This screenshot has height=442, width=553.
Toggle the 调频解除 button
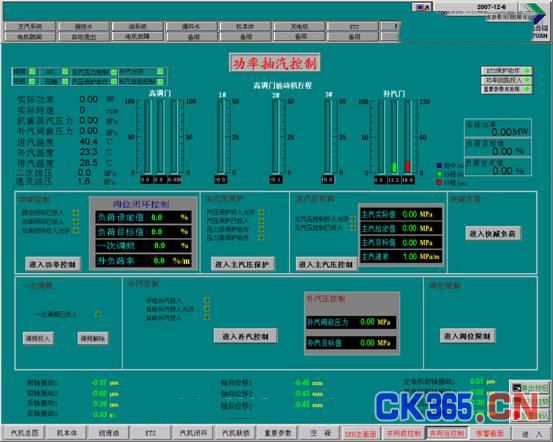(92, 338)
